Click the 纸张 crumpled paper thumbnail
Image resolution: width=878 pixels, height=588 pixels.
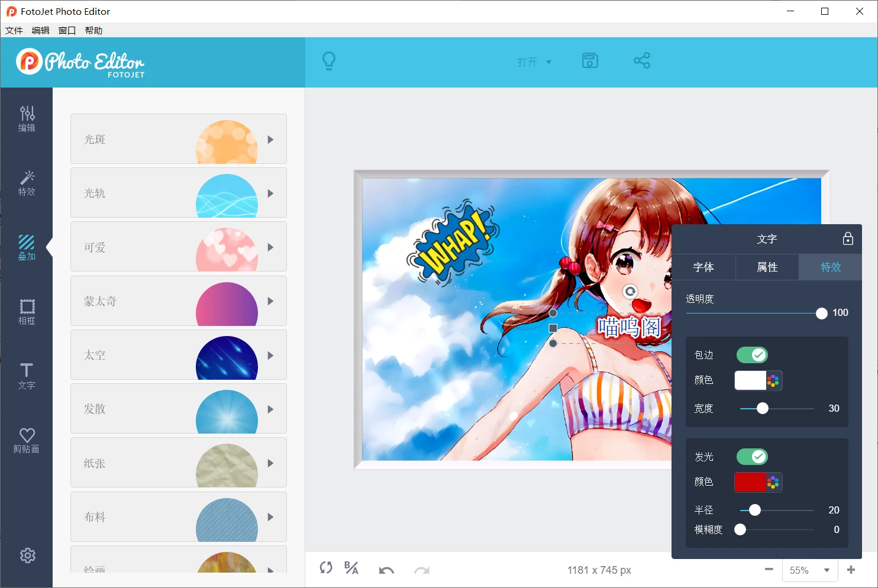tap(227, 466)
